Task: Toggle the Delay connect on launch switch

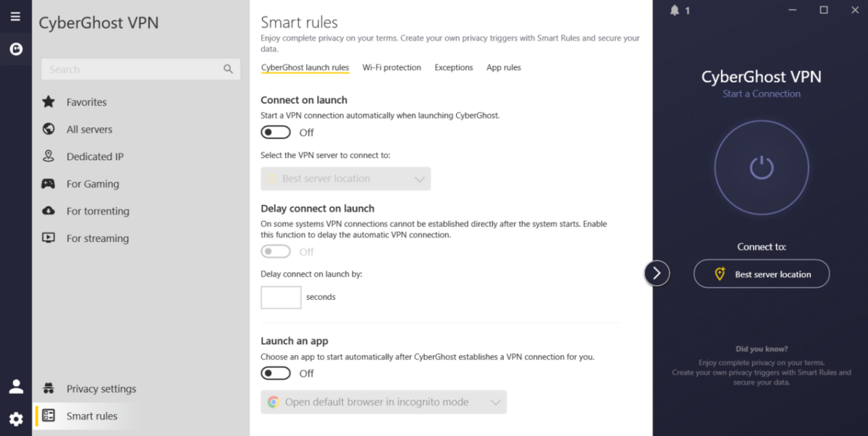Action: (x=276, y=252)
